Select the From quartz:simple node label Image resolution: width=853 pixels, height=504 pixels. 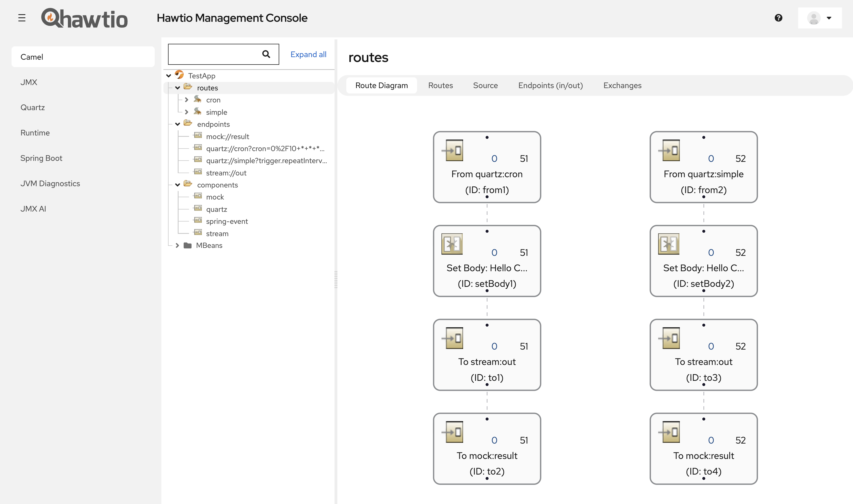tap(703, 174)
